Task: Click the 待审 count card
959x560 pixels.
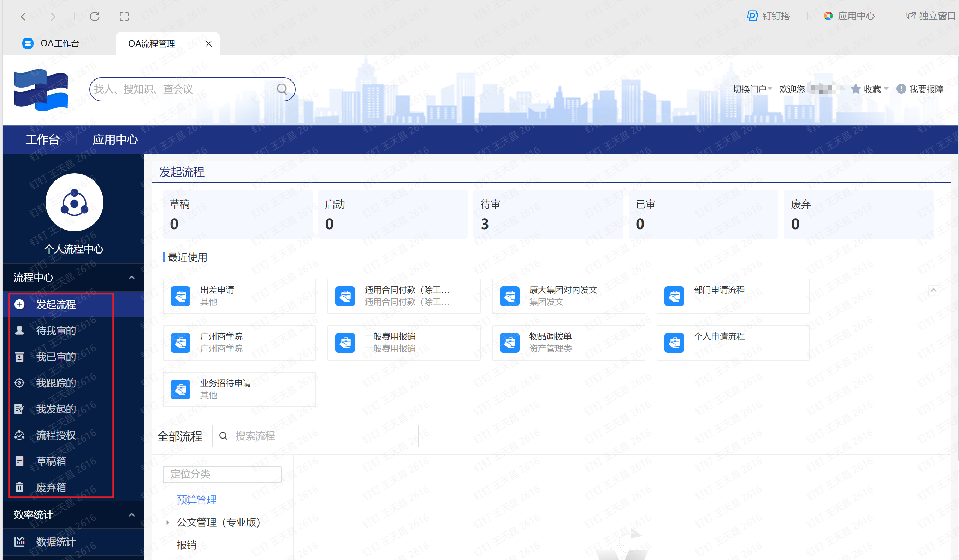Action: click(x=547, y=214)
